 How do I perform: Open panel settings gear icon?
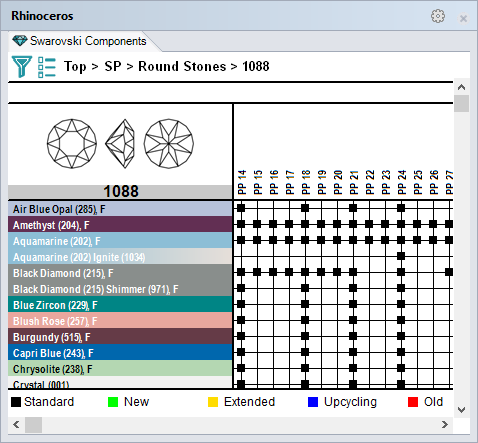coord(438,16)
